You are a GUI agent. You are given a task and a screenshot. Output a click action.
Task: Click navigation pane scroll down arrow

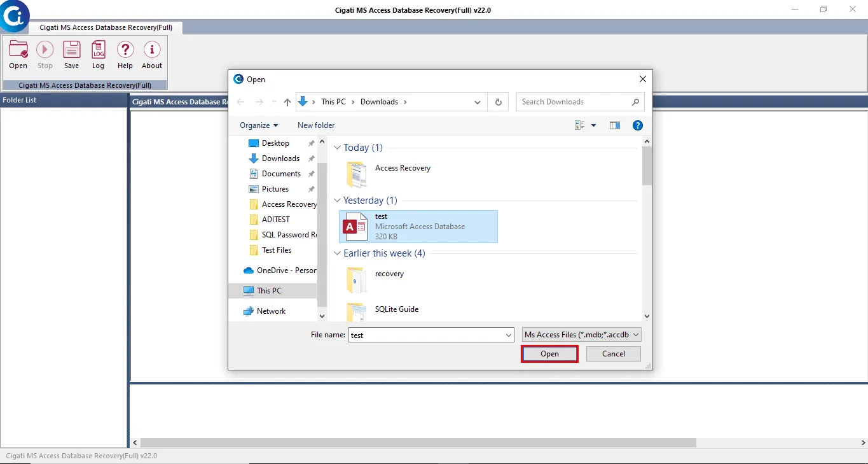(322, 316)
